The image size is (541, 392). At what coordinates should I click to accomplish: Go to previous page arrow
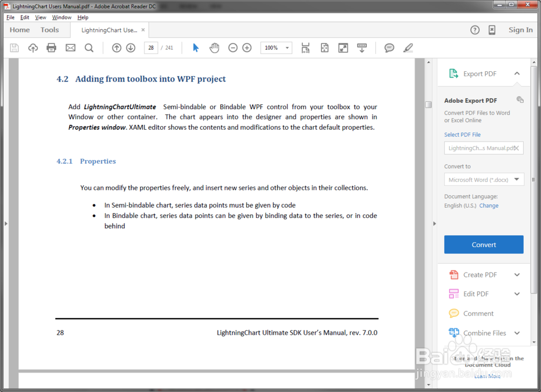117,48
